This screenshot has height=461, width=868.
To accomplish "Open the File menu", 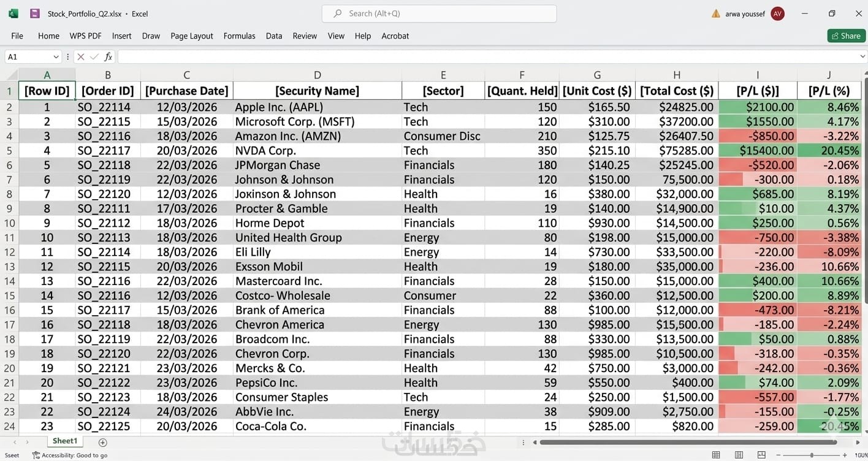I will point(17,36).
